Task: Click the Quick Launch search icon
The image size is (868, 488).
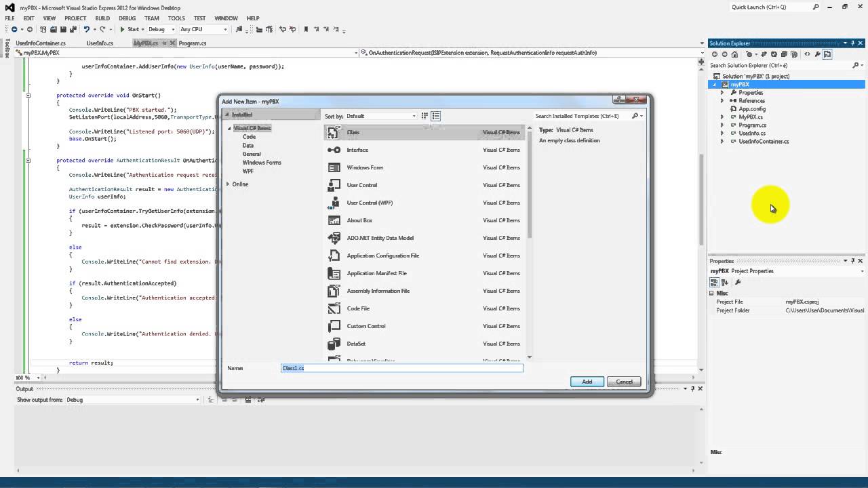Action: [816, 7]
